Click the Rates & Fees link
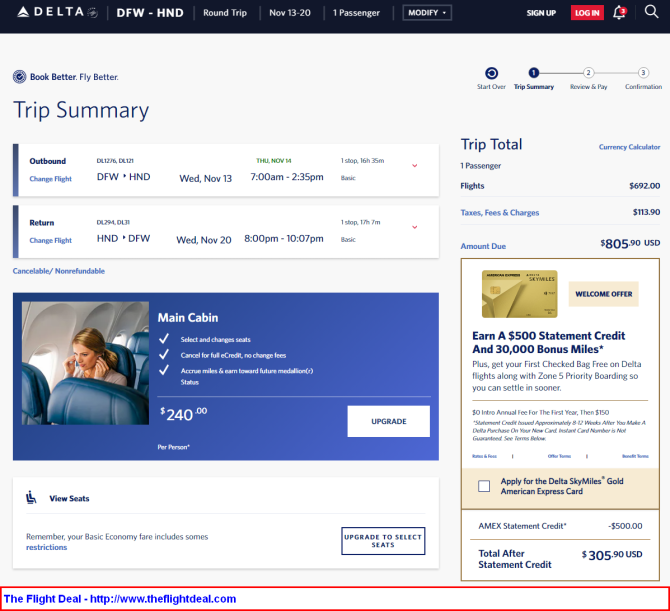670x611 pixels. 484,456
